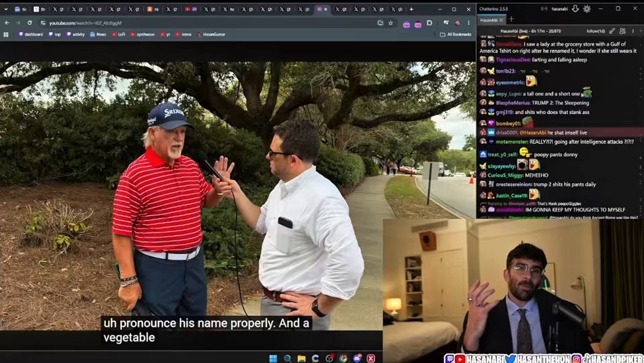The height and width of the screenshot is (363, 644).
Task: Open the News bookmark
Action: tap(98, 34)
